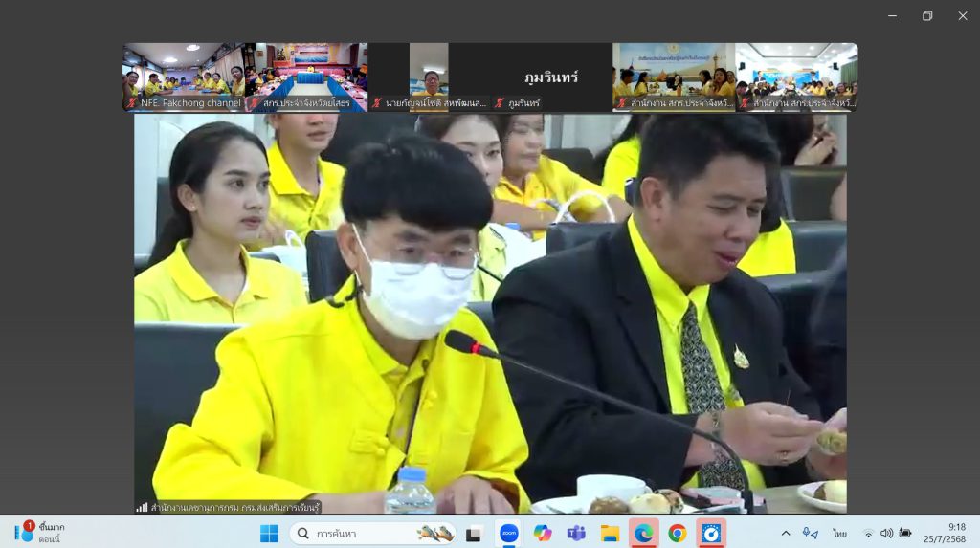980x548 pixels.
Task: Click the rightmost pinned app in the taskbar
Action: [x=711, y=533]
